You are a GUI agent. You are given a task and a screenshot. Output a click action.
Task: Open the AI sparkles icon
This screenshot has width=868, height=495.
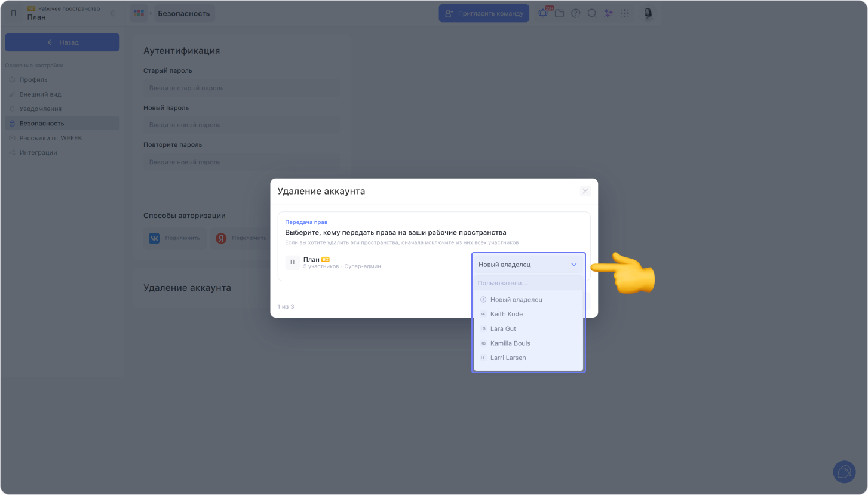pos(608,13)
